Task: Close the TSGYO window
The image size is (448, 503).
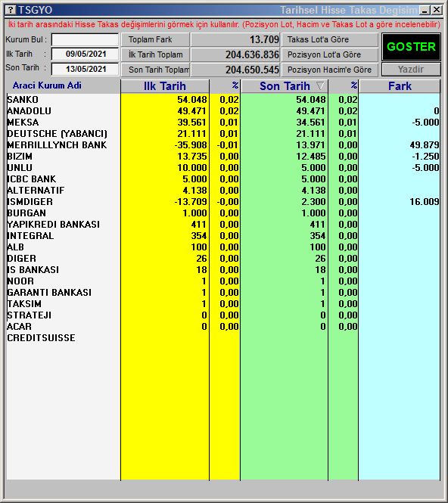Action: (437, 10)
